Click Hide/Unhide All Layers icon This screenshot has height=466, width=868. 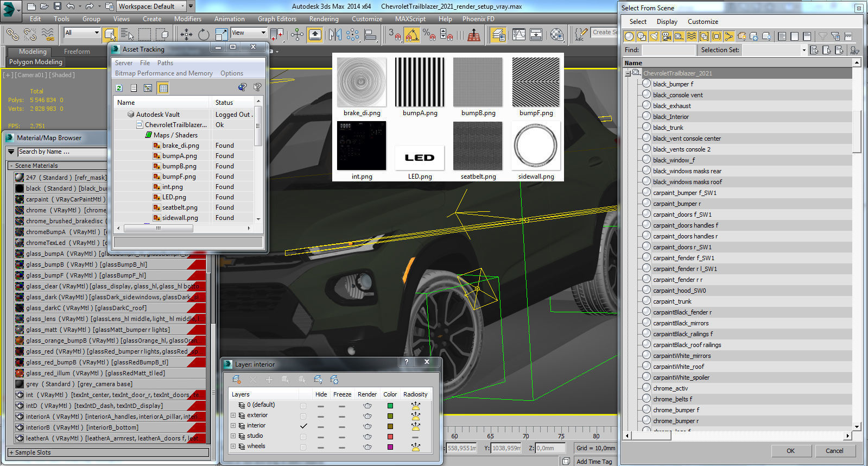(318, 380)
